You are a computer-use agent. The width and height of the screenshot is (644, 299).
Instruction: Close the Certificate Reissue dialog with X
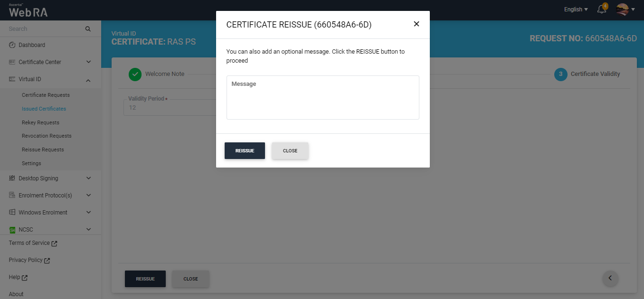[x=417, y=24]
